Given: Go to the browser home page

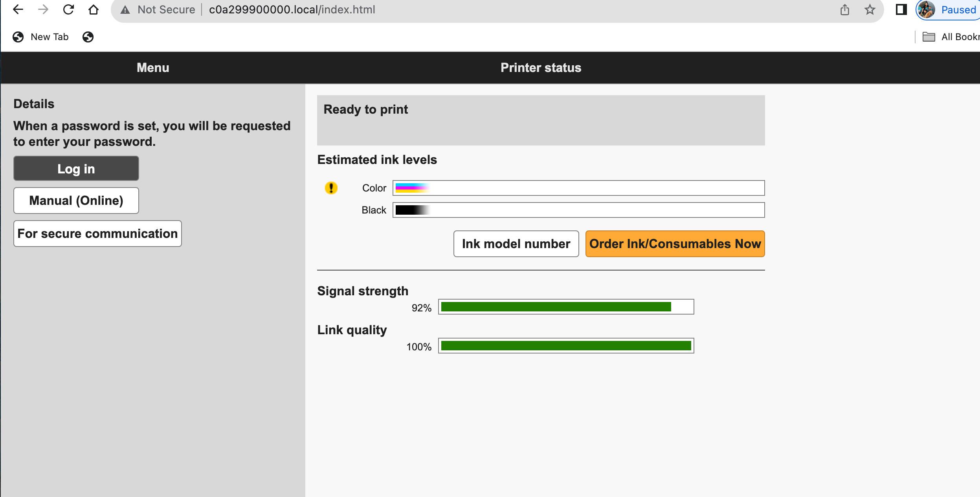Looking at the screenshot, I should (94, 9).
